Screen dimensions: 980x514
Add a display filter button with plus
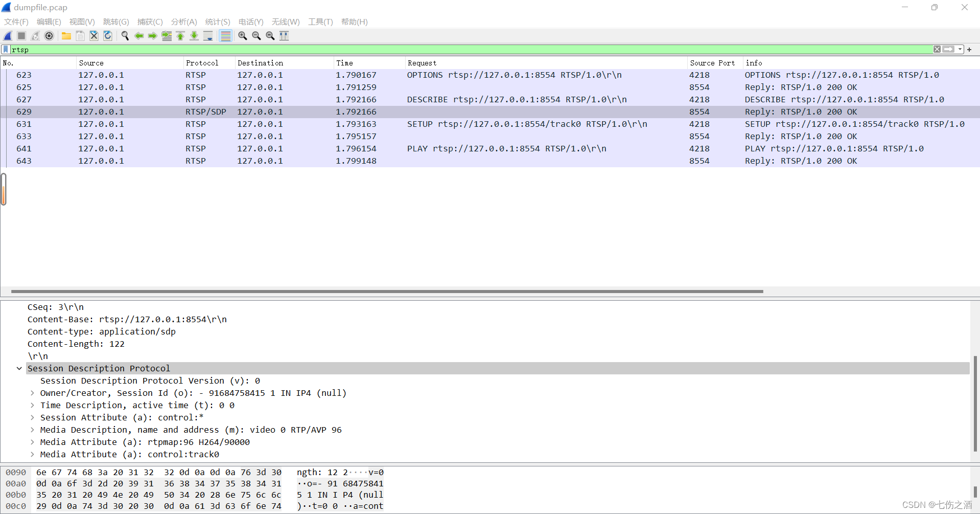click(969, 49)
